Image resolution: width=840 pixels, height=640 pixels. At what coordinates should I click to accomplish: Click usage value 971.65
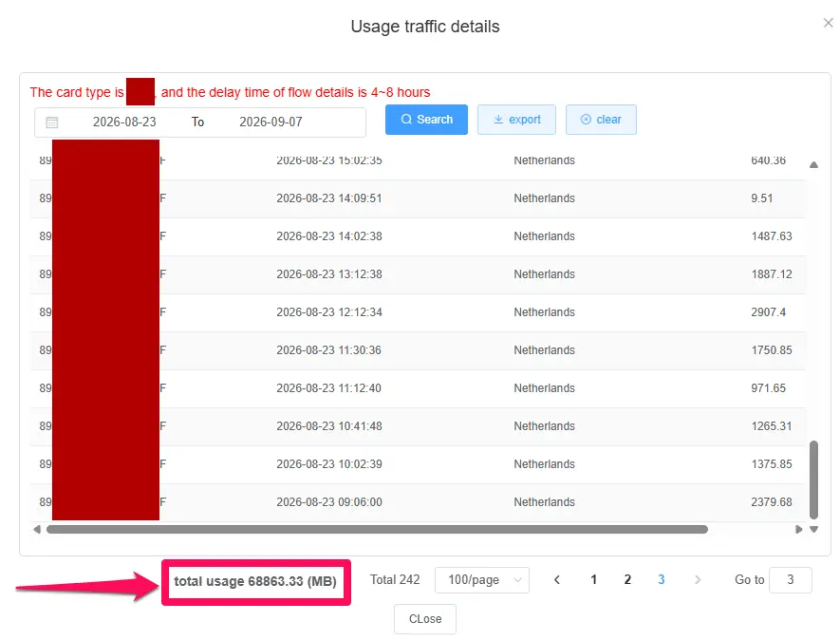pyautogui.click(x=768, y=388)
